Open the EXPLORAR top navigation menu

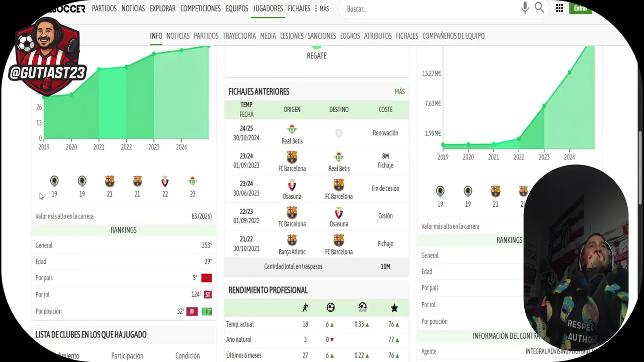163,9
